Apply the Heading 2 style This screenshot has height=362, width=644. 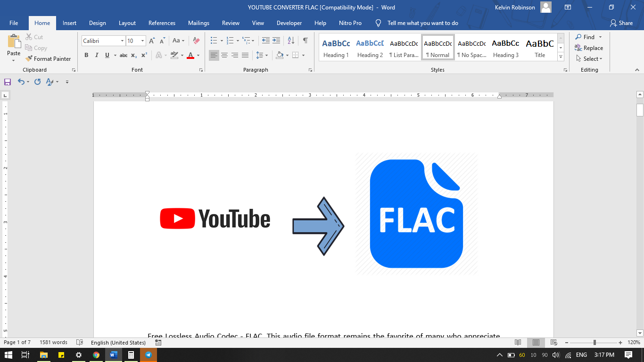click(x=370, y=48)
